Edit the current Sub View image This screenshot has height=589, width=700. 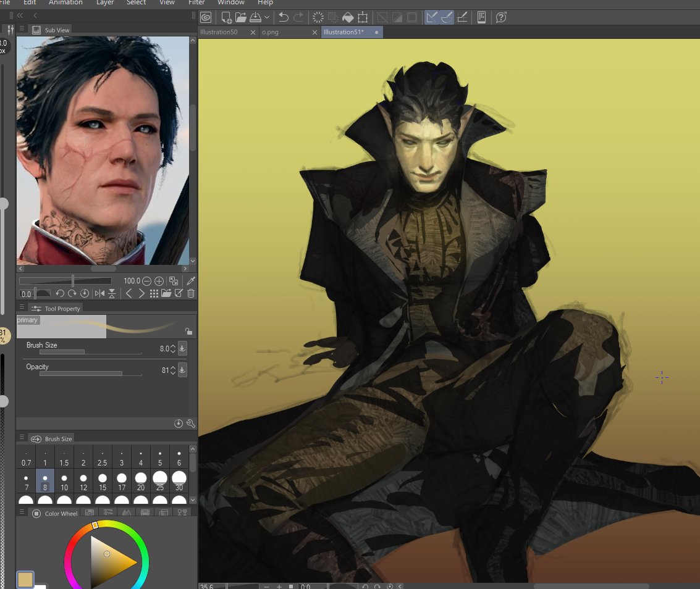click(179, 293)
